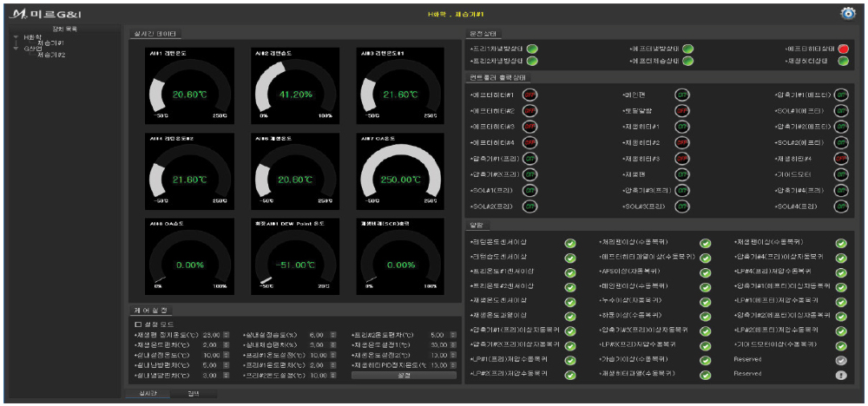Click the green check for 리턴온도센서이상 alarm
The height and width of the screenshot is (406, 868).
(x=570, y=244)
